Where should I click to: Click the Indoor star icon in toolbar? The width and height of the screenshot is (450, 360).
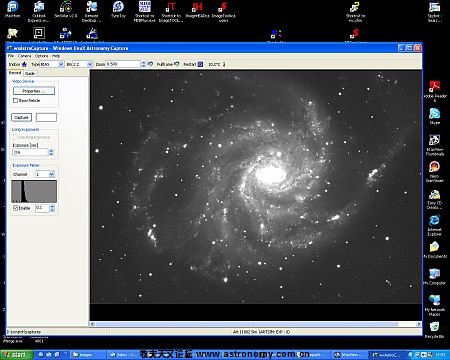24,64
